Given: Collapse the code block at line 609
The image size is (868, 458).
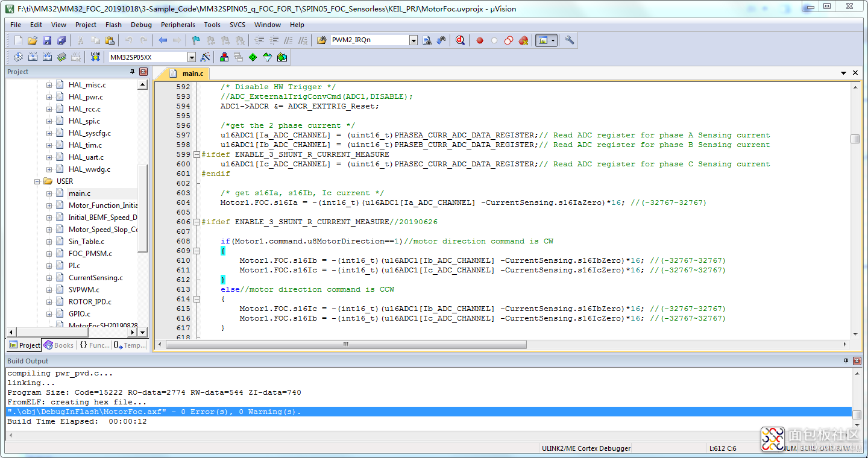Looking at the screenshot, I should click(197, 251).
